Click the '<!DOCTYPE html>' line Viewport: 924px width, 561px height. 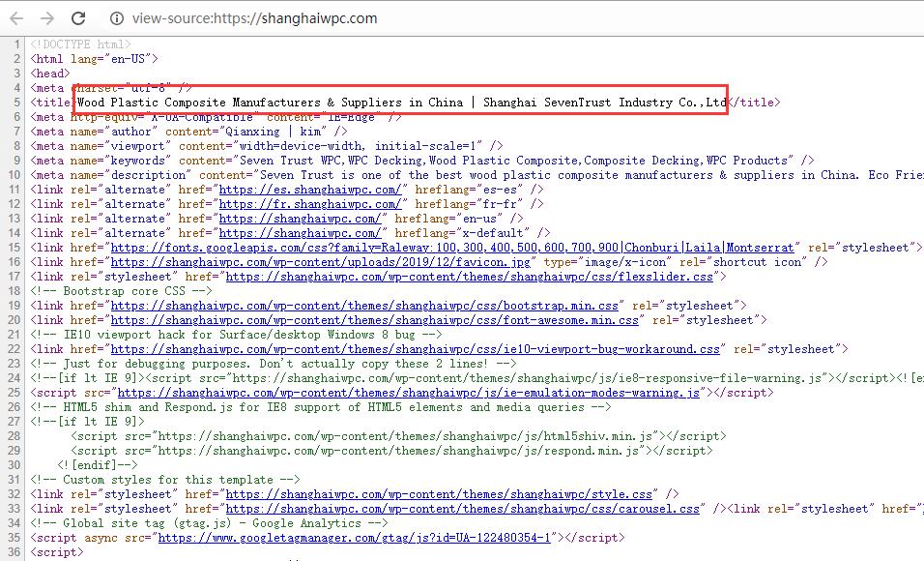point(81,44)
